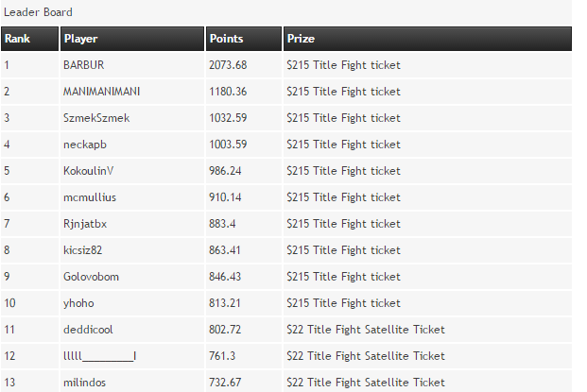The height and width of the screenshot is (392, 587).
Task: Click the Leader Board title text
Action: (x=38, y=12)
